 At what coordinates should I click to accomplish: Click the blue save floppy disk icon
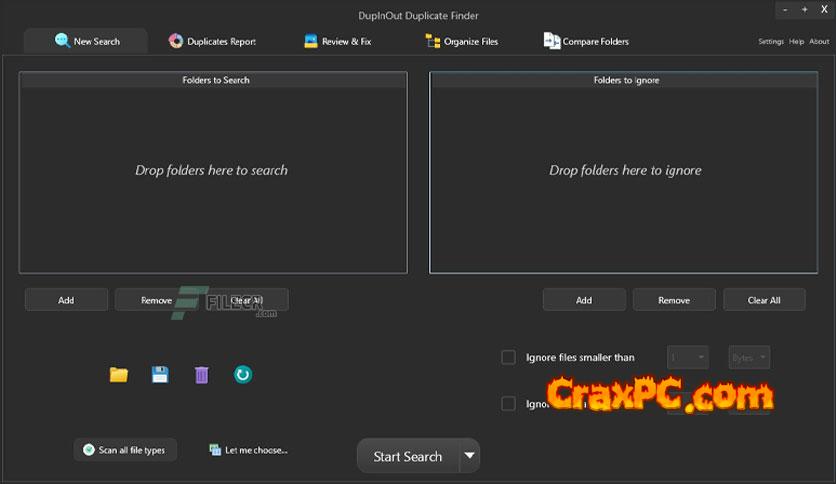coord(160,375)
